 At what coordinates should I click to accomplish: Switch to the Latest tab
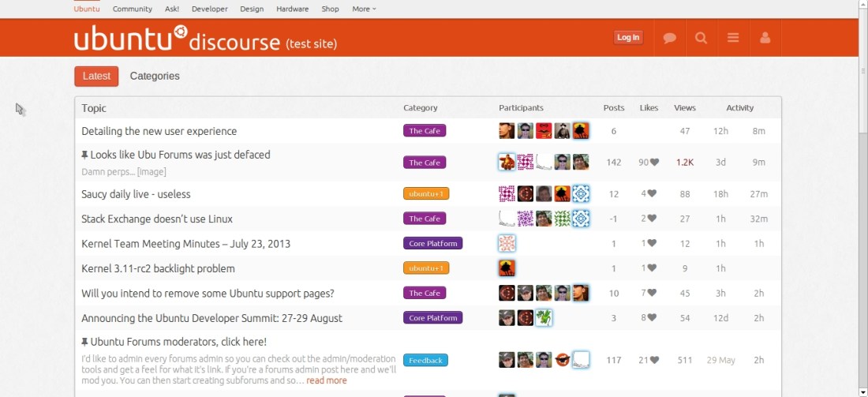point(96,77)
